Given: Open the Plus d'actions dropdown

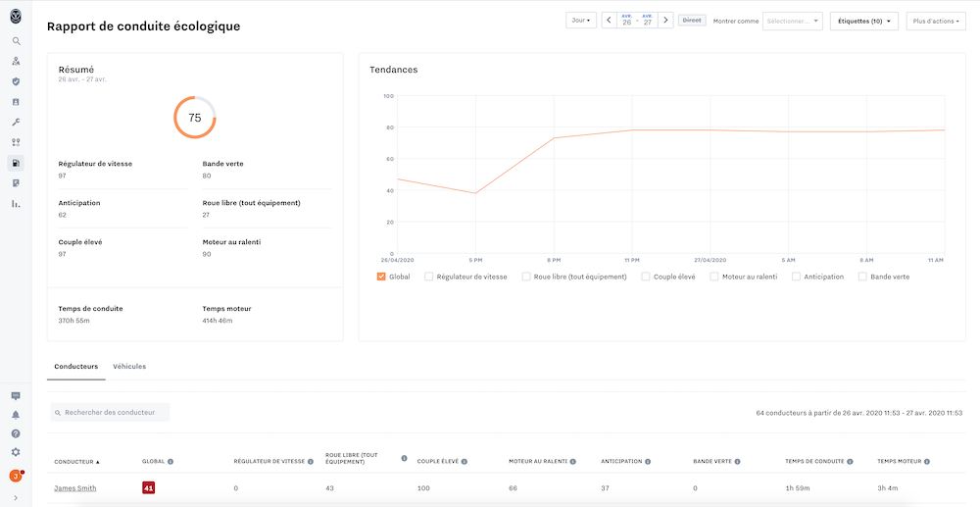Looking at the screenshot, I should click(x=936, y=22).
